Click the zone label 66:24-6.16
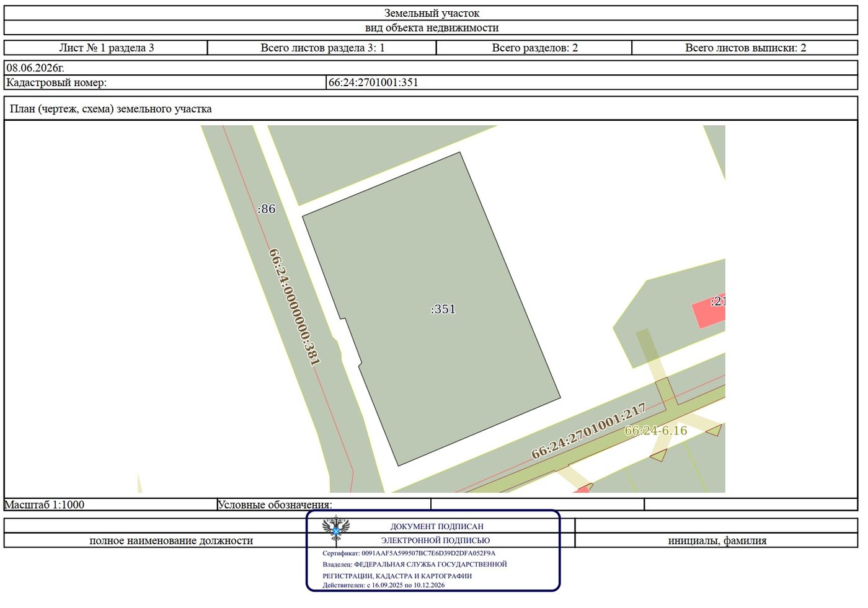The image size is (868, 608). click(655, 431)
